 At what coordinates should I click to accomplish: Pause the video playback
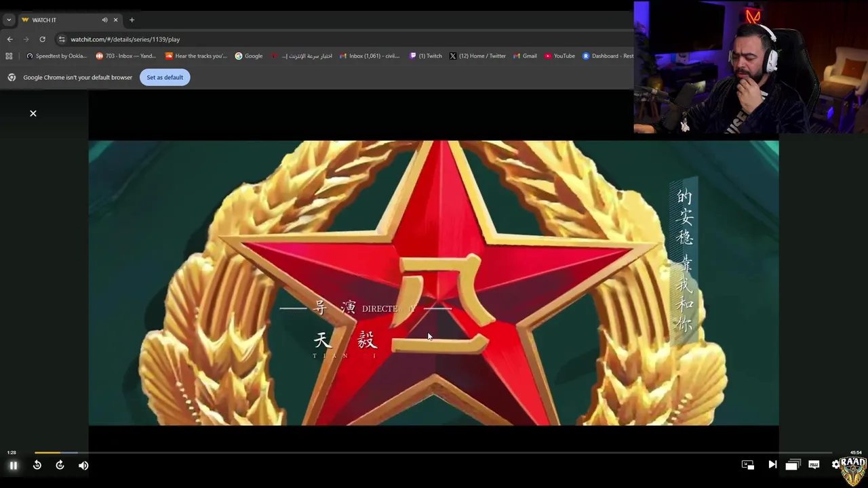pos(13,465)
